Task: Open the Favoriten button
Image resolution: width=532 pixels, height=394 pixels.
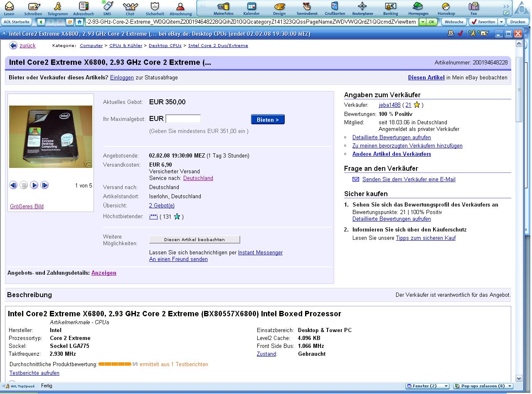Action: click(483, 22)
